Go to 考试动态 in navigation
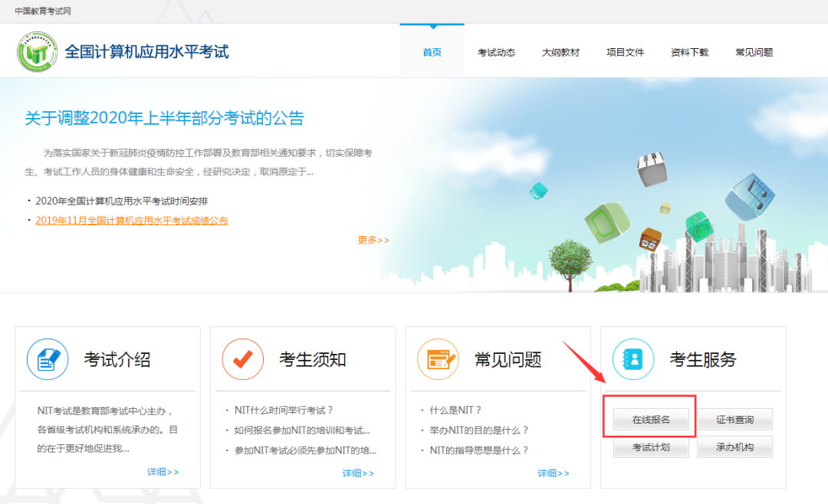Viewport: 828px width, 504px height. (496, 52)
